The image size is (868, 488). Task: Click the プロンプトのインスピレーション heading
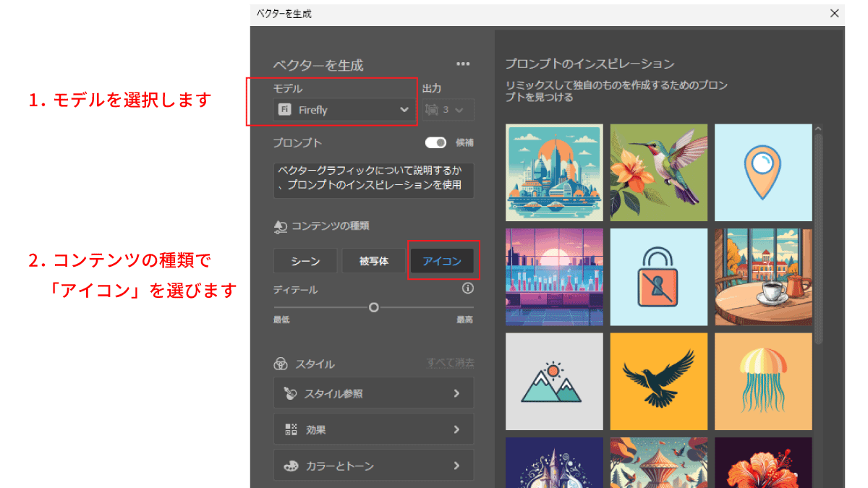pos(590,64)
